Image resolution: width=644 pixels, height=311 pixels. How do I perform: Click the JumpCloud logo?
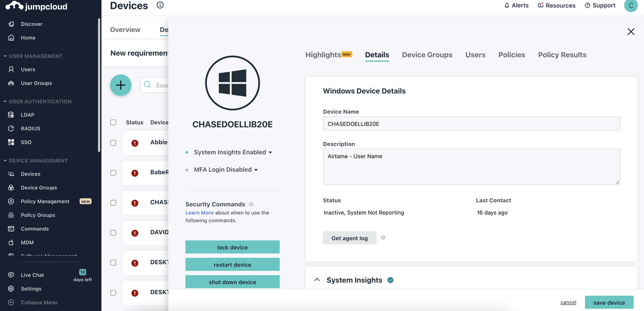tap(36, 6)
